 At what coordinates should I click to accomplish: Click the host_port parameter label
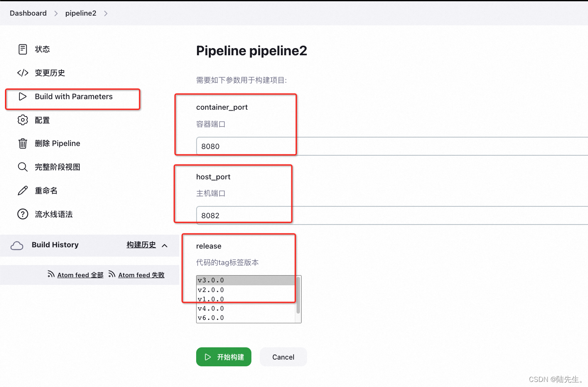pyautogui.click(x=213, y=177)
